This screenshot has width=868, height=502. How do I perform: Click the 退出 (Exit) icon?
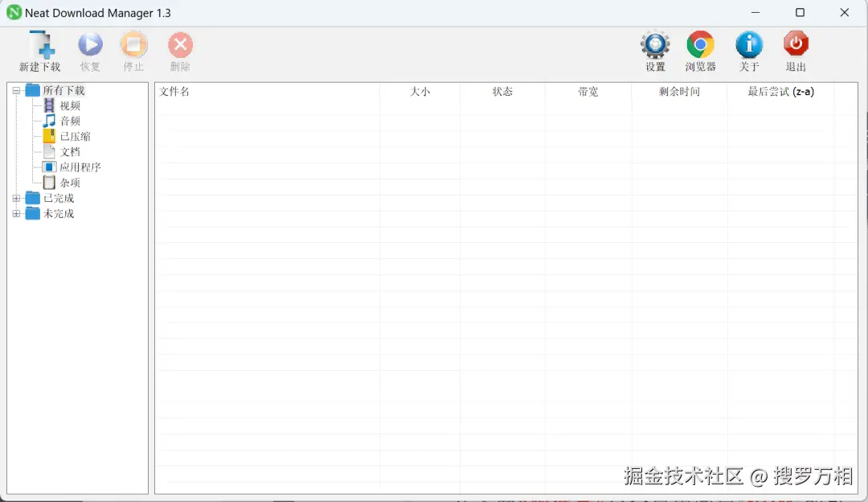click(795, 48)
